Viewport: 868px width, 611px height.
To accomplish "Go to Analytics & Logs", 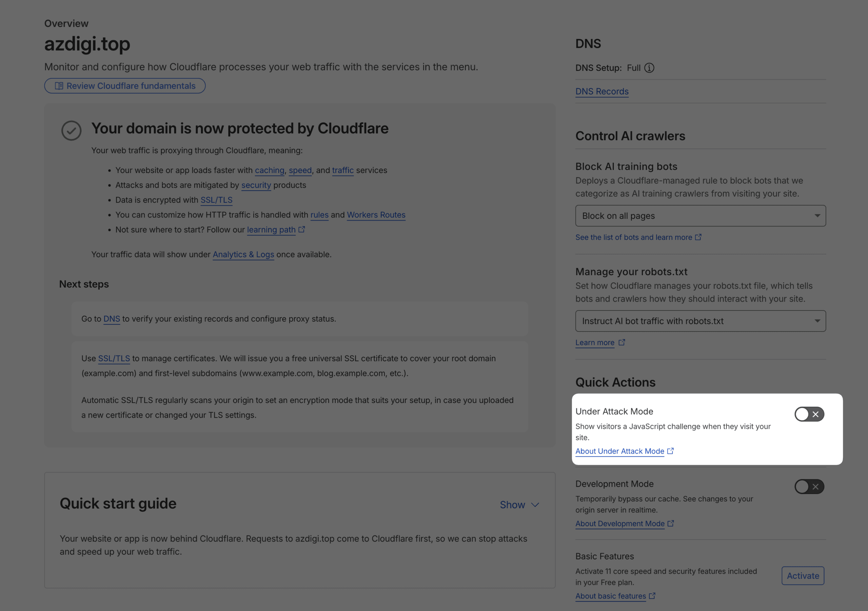I will 243,254.
